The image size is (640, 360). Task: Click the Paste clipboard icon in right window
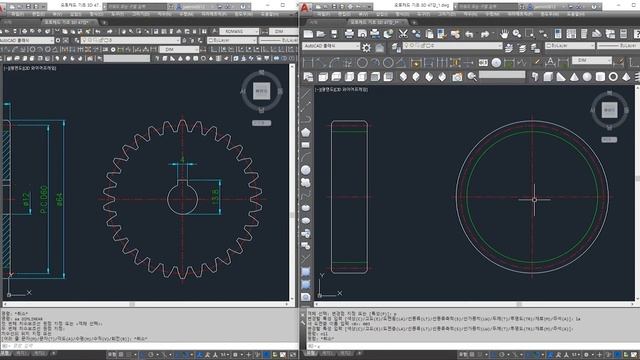[429, 34]
